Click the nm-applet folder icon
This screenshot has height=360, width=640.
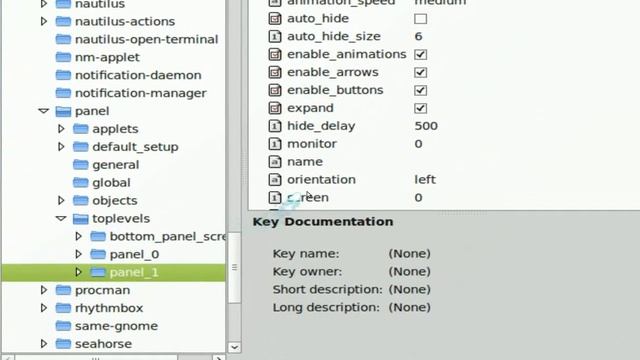[63, 57]
